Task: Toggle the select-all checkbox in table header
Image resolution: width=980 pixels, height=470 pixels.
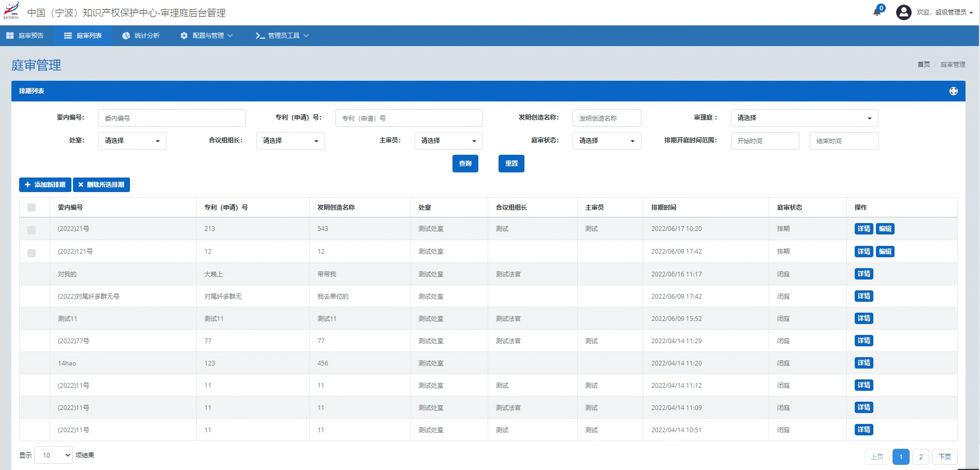Action: tap(32, 208)
